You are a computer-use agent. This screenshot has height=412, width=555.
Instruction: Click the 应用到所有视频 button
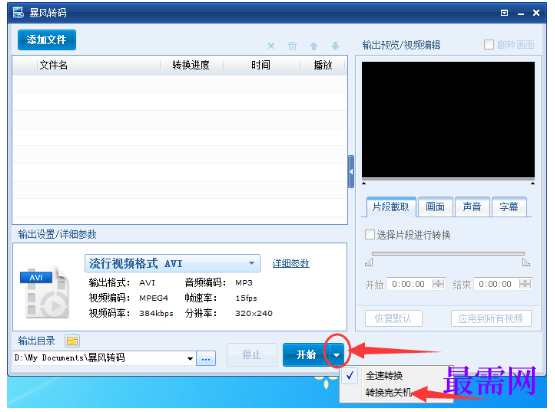pos(491,319)
